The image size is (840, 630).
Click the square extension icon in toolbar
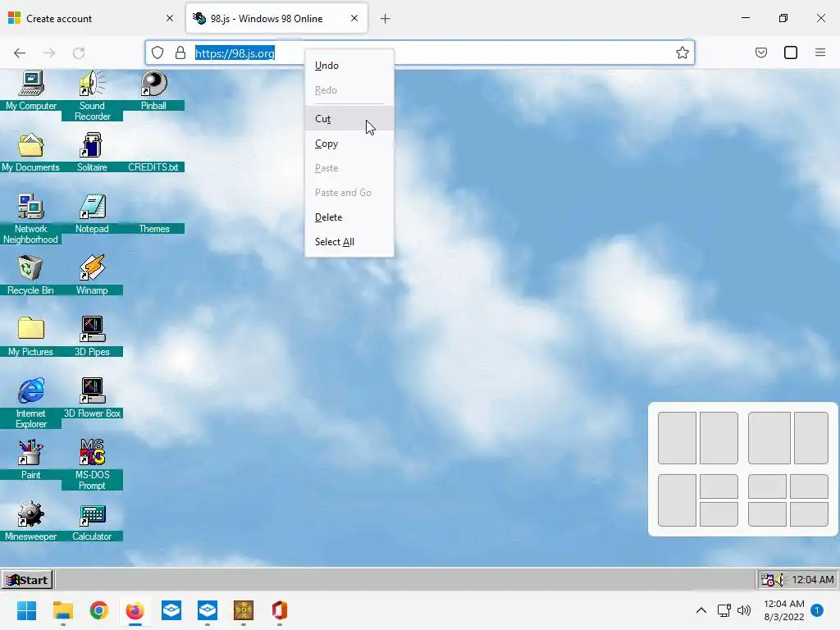tap(791, 52)
